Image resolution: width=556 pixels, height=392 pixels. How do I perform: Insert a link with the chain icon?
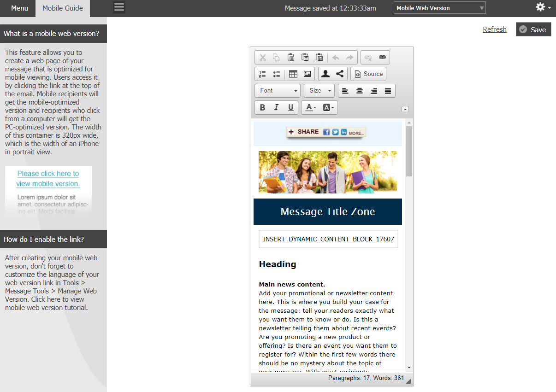point(382,58)
